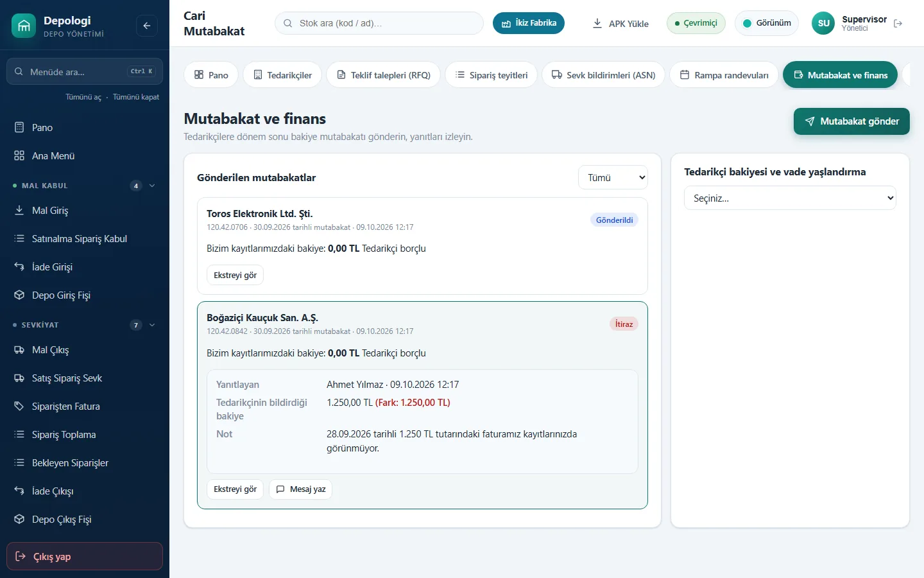Image resolution: width=924 pixels, height=578 pixels.
Task: Click the Depologi logo icon
Action: point(24,26)
